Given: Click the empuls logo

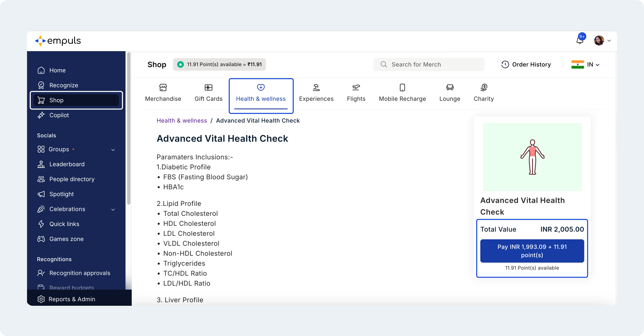Looking at the screenshot, I should point(58,41).
